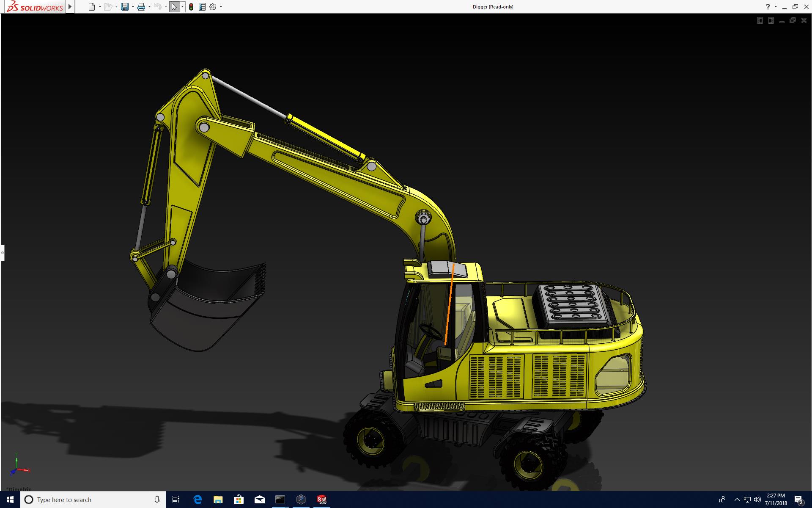Open File Properties list icon
Image resolution: width=812 pixels, height=508 pixels.
point(202,7)
